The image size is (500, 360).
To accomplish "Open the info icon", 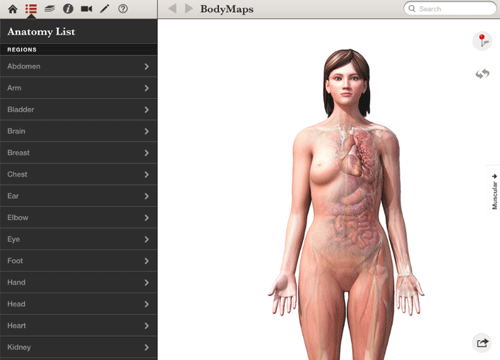I will [68, 9].
